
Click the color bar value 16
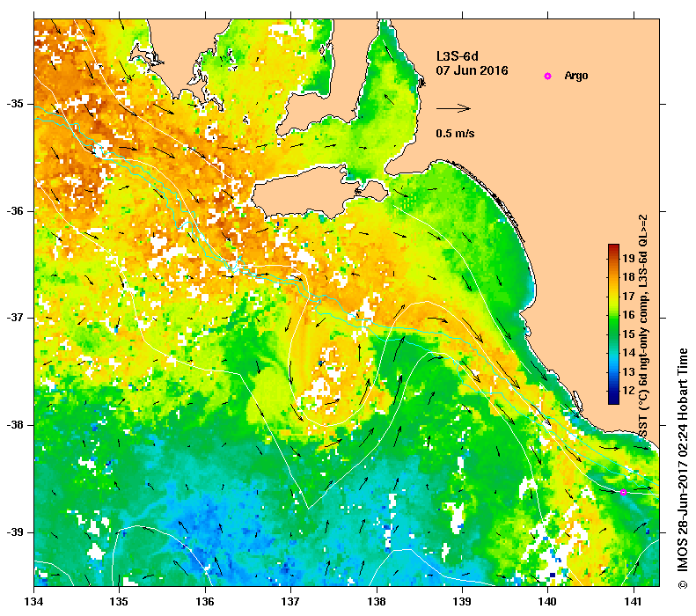pyautogui.click(x=628, y=315)
